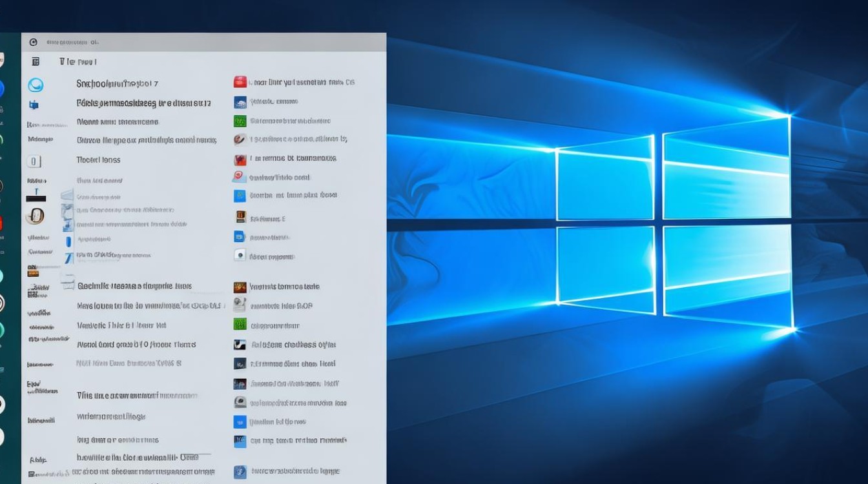Click the round brown ring icon on the left
This screenshot has width=868, height=484.
(36, 216)
